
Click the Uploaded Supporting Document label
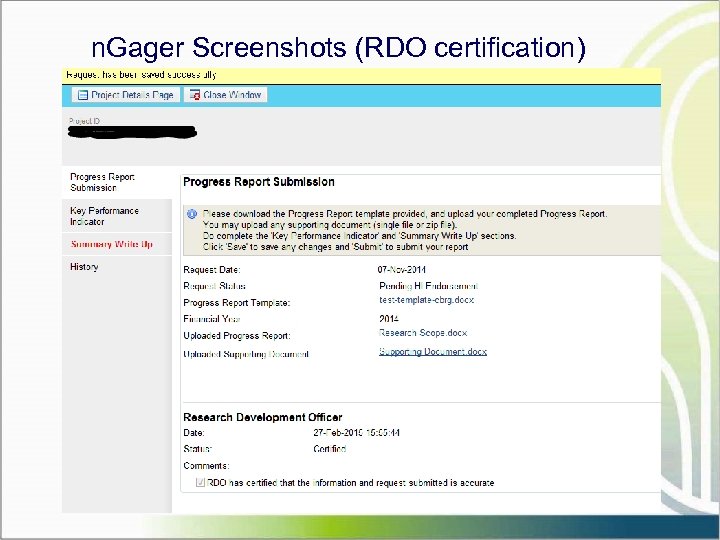[246, 354]
